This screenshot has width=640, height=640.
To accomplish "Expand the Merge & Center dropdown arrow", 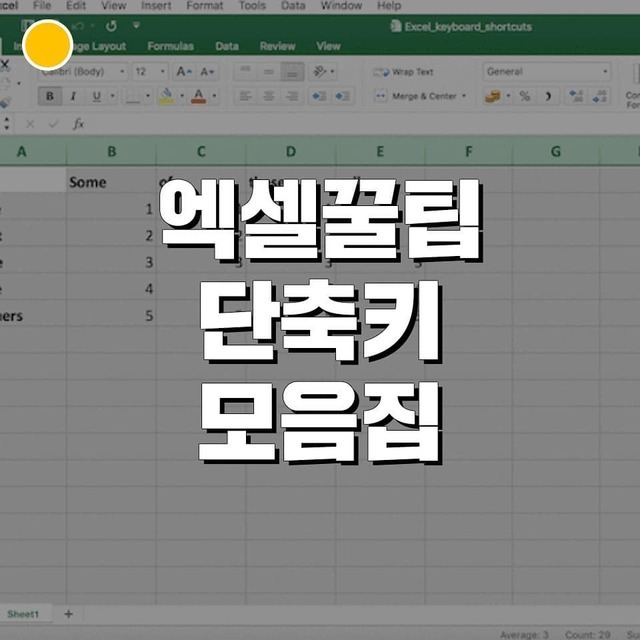I will tap(464, 97).
